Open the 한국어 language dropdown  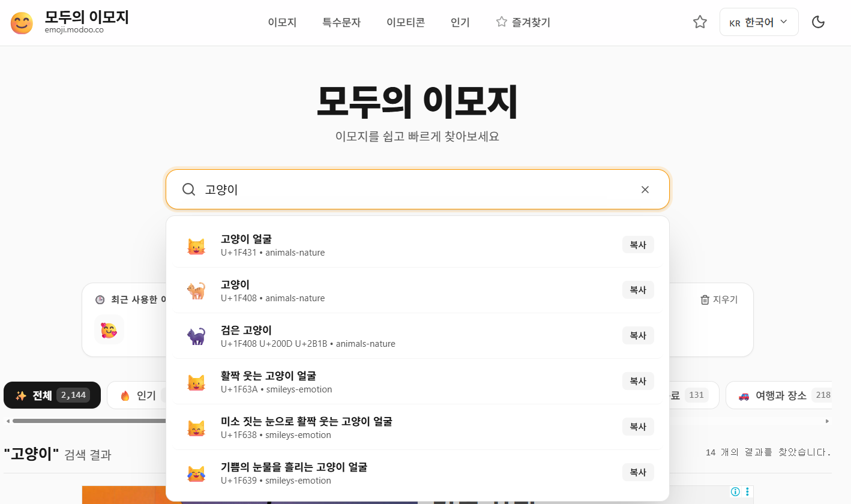point(759,22)
